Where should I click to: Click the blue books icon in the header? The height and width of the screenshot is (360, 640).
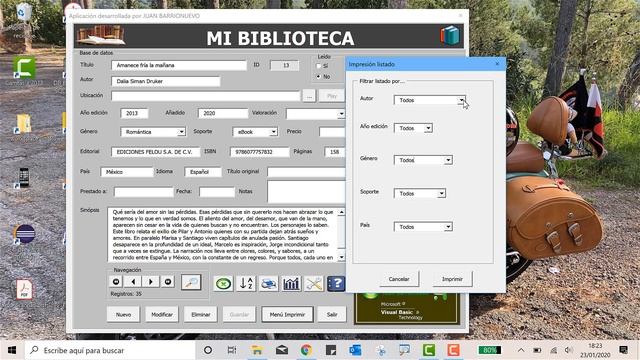[450, 36]
